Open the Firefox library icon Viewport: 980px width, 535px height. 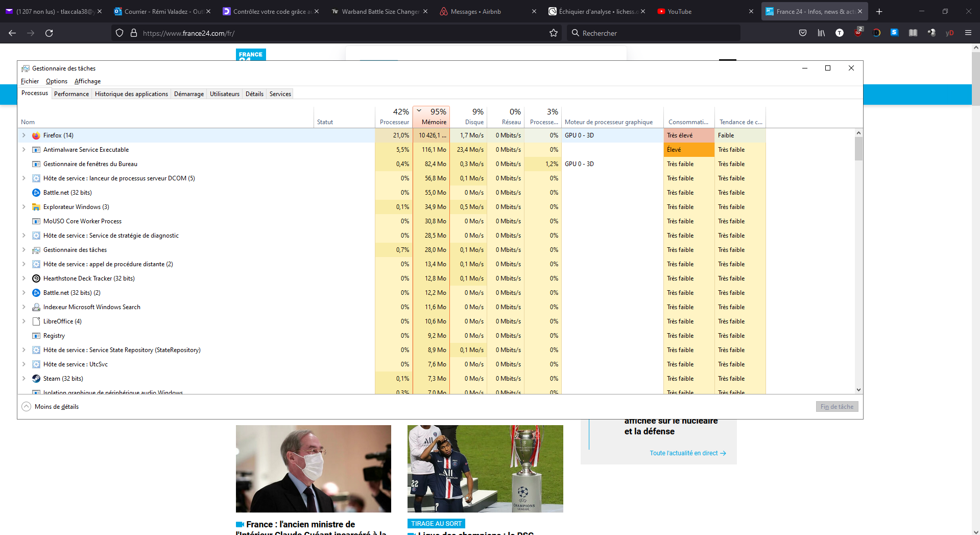tap(821, 33)
